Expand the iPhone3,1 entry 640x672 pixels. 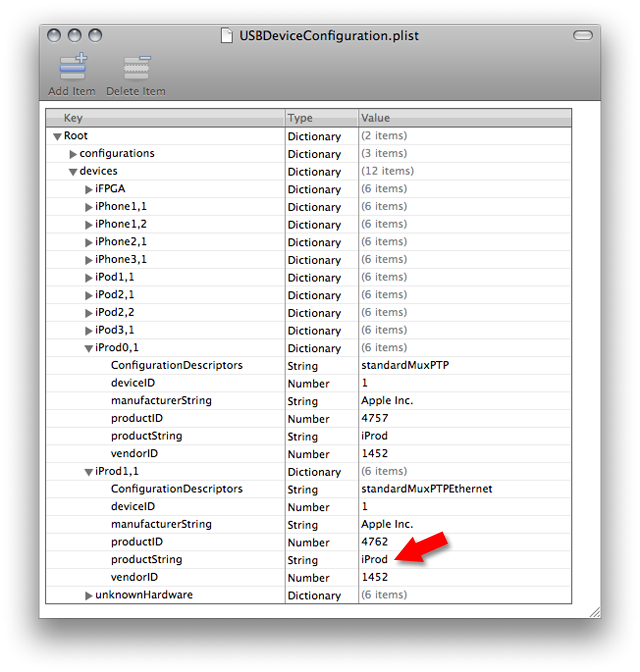(x=89, y=260)
